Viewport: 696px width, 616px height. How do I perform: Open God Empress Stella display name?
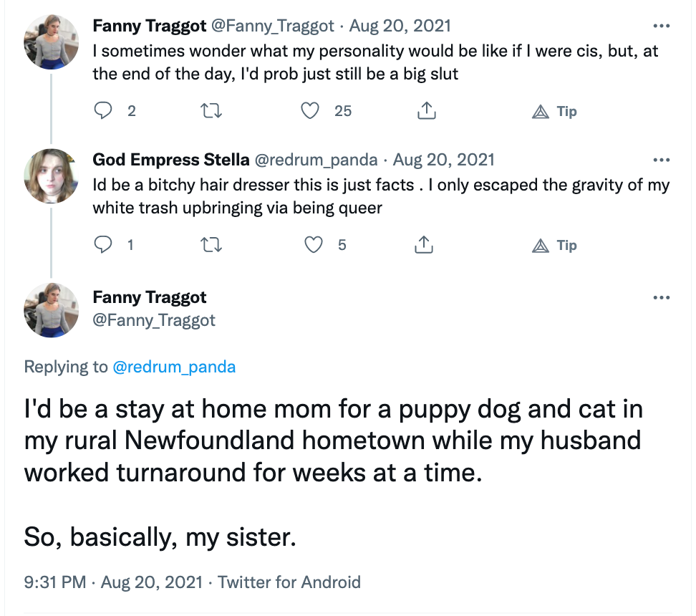click(x=171, y=160)
